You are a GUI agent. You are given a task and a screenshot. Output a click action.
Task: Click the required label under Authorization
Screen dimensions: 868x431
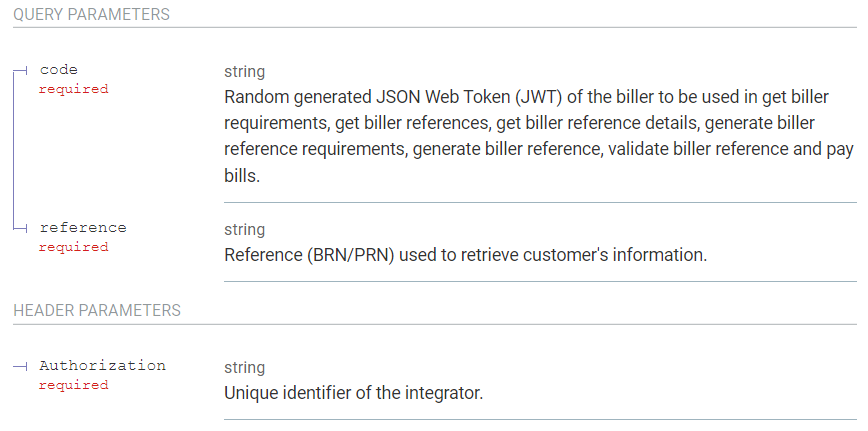tap(74, 385)
